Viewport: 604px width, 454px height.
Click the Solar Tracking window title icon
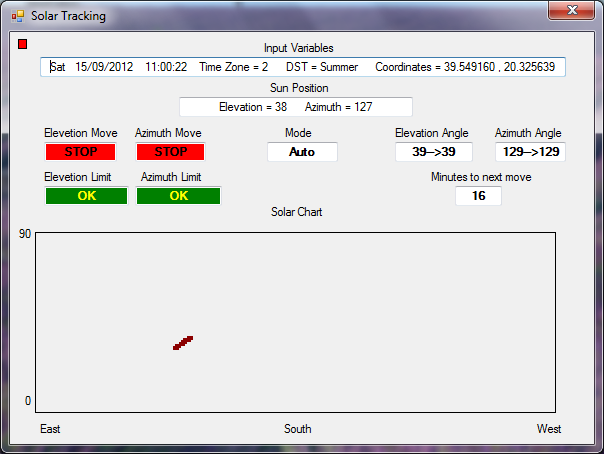coord(17,16)
